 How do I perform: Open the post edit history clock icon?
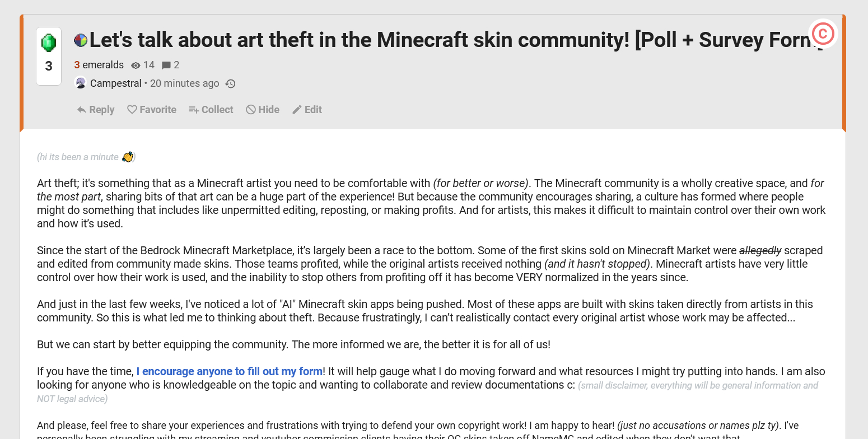click(x=230, y=84)
